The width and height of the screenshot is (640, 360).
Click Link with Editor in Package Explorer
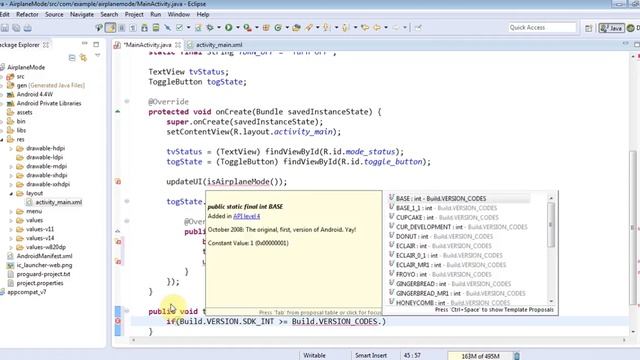pos(84,58)
